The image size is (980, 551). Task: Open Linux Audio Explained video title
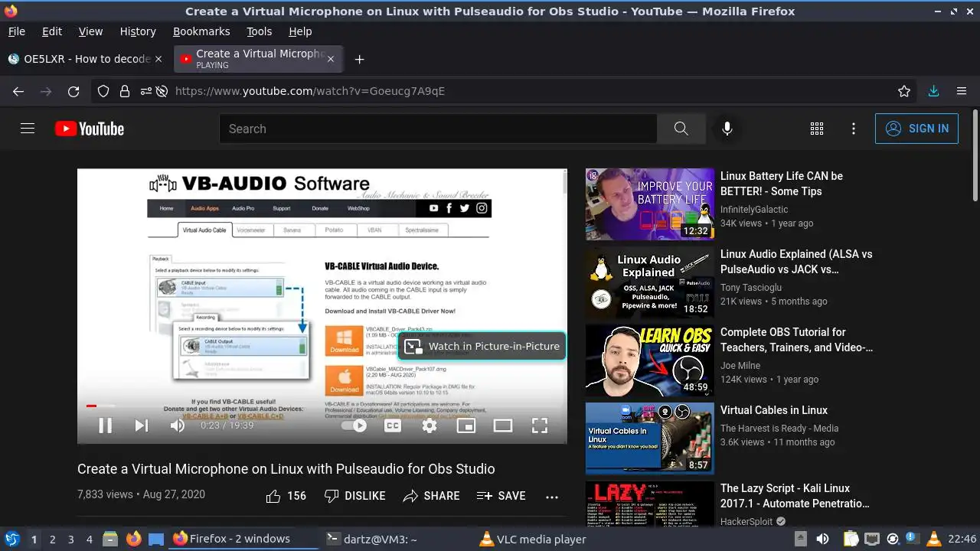point(796,262)
